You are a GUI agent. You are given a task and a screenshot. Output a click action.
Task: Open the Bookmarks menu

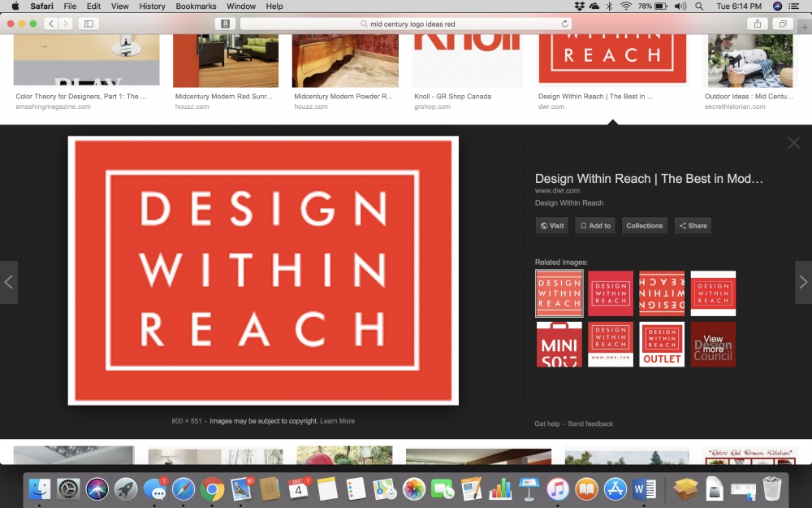click(x=196, y=6)
